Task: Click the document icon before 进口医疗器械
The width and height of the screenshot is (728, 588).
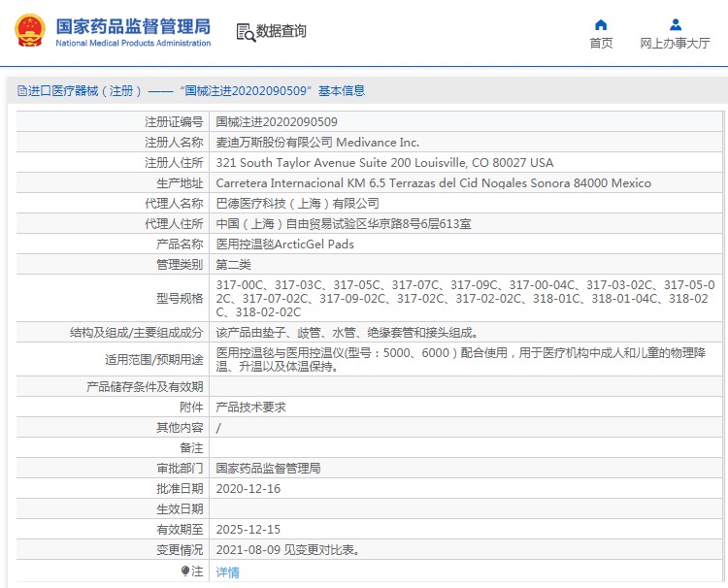Action: point(21,90)
